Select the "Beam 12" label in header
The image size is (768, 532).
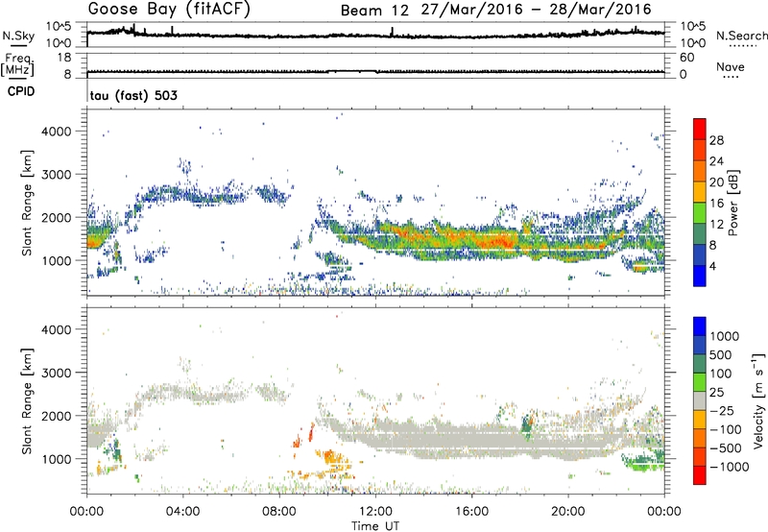[x=374, y=11]
